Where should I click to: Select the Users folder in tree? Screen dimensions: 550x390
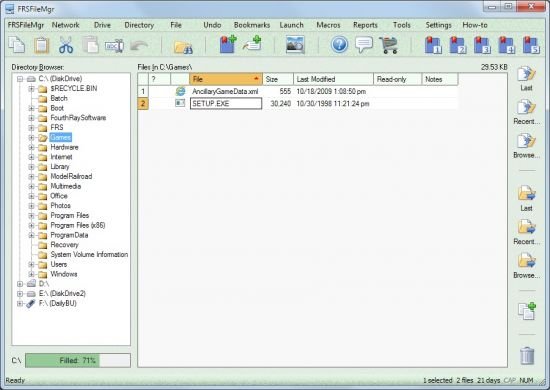tap(59, 264)
